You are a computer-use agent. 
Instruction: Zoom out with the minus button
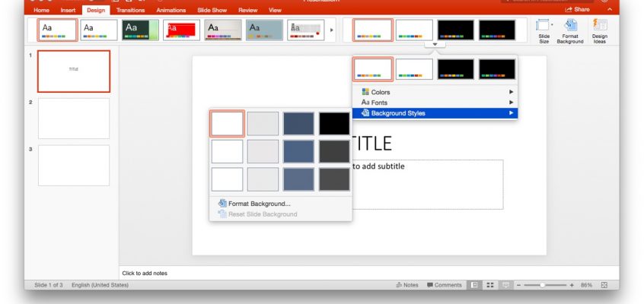pyautogui.click(x=518, y=285)
